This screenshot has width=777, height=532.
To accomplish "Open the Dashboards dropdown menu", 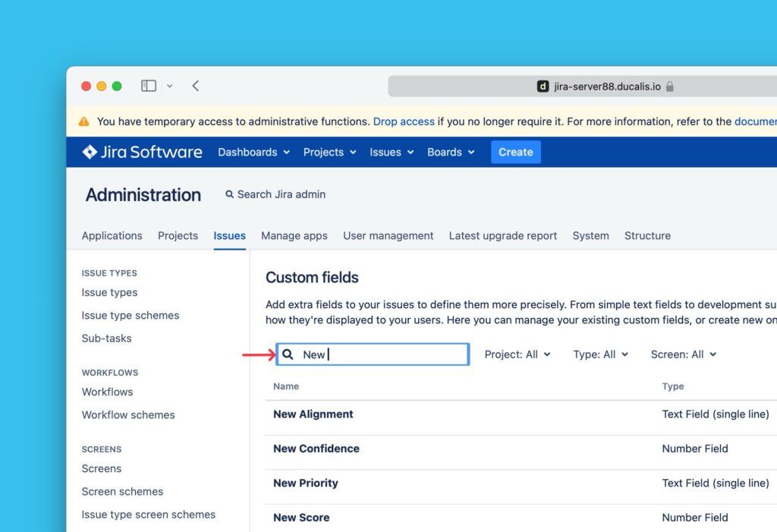I will point(253,152).
